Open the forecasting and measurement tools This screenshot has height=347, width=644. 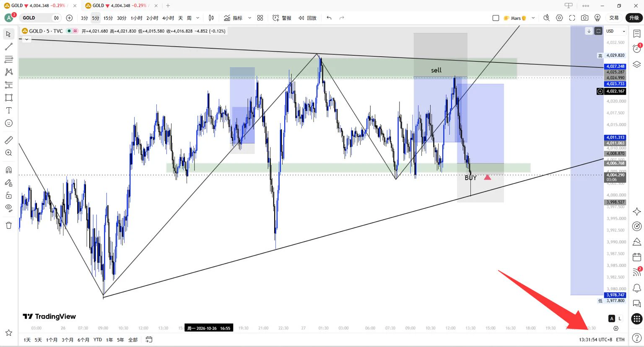coord(8,85)
